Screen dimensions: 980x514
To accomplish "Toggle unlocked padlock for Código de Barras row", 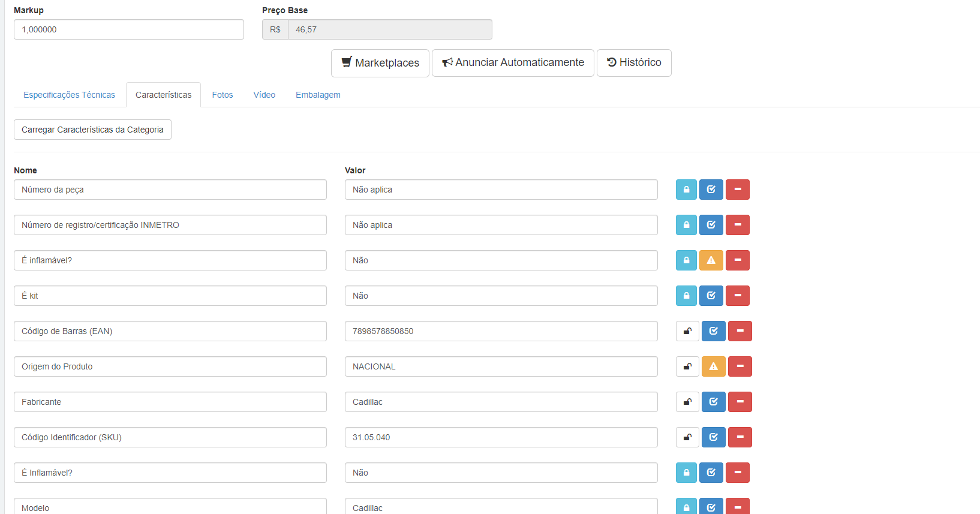I will [x=687, y=331].
